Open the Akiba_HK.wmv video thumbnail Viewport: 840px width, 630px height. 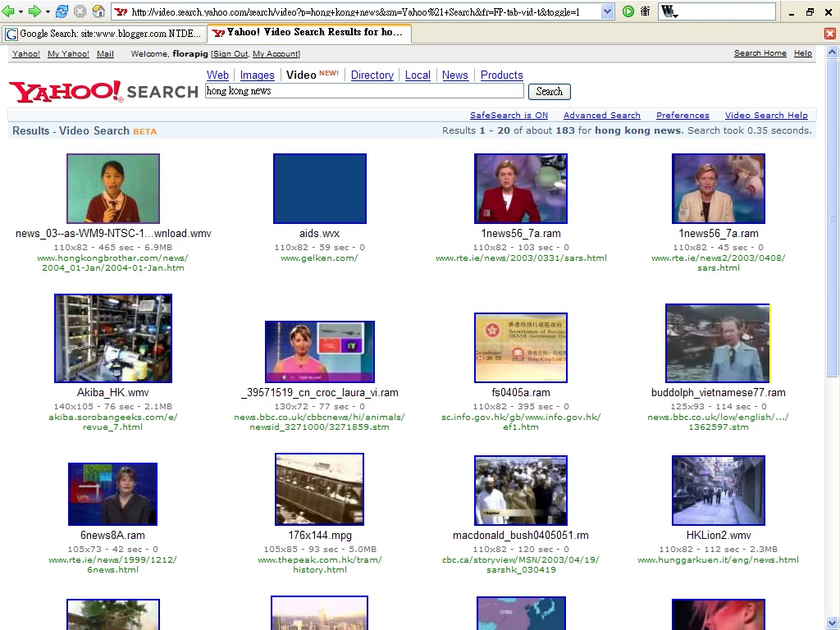tap(113, 338)
